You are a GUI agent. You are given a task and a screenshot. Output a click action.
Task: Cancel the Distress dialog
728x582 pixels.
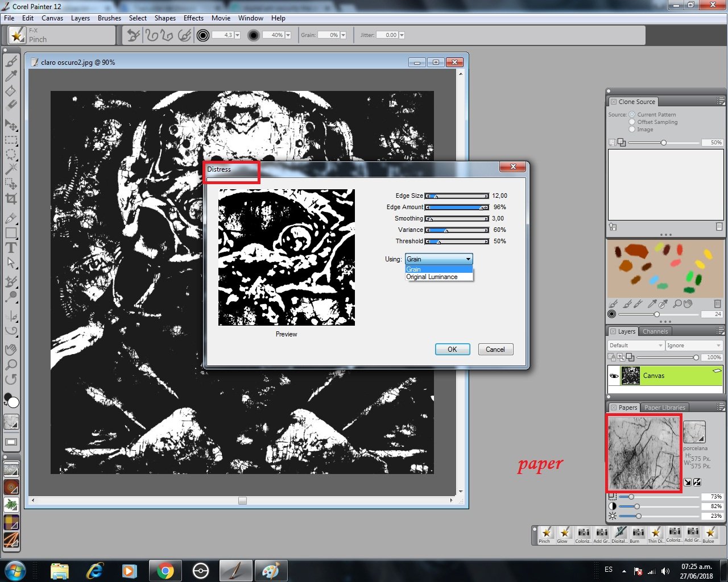[x=495, y=350]
